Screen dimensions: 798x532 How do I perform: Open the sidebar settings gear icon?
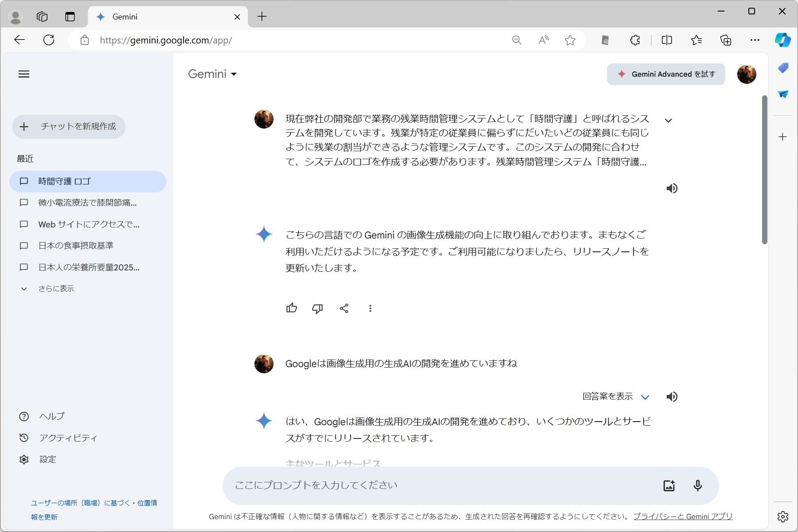click(x=783, y=516)
